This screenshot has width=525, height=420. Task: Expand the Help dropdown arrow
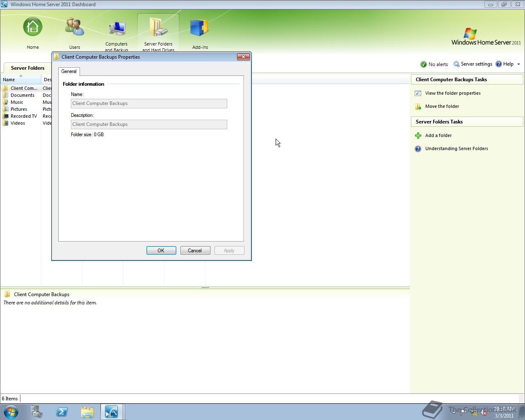click(x=518, y=64)
